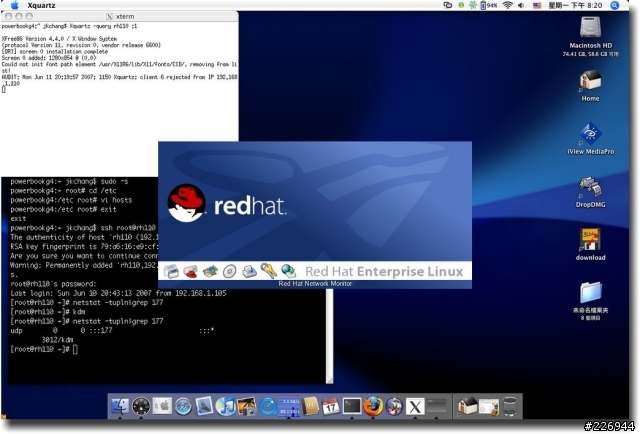Open the Finder icon in the Dock
Image resolution: width=640 pixels, height=434 pixels.
click(x=120, y=406)
